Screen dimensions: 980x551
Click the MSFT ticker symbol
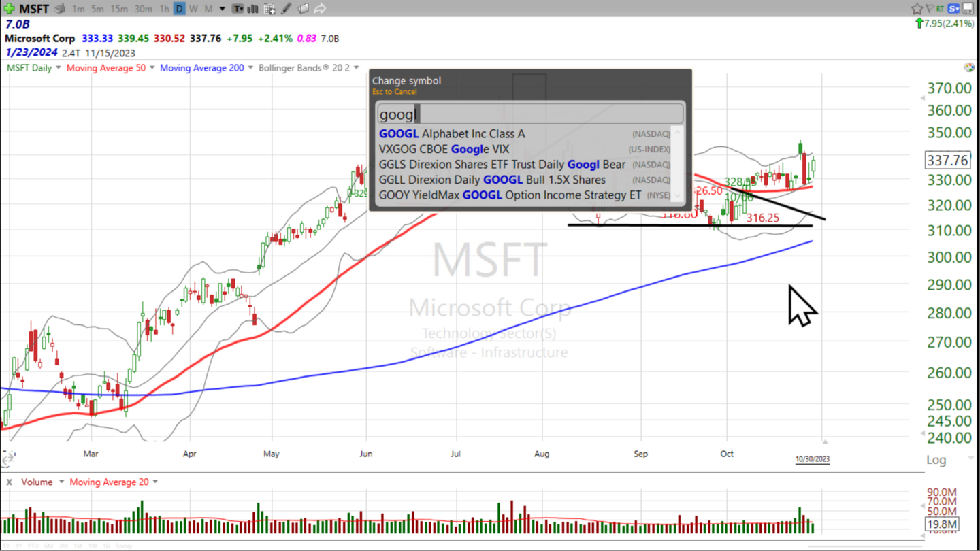tap(34, 9)
